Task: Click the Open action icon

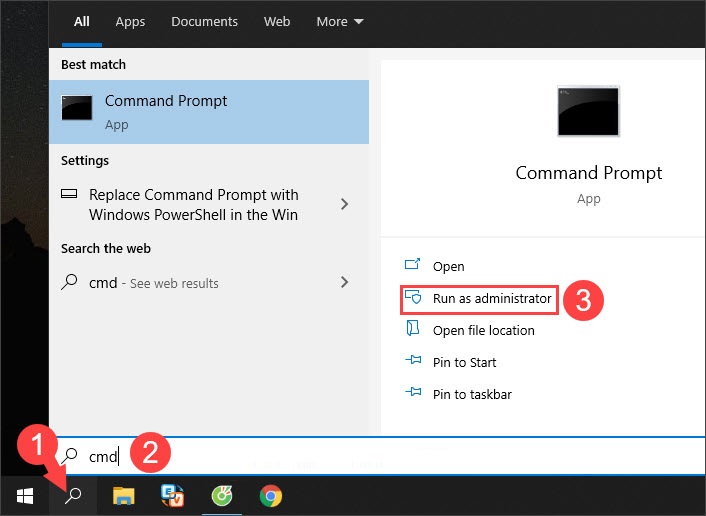Action: (x=412, y=264)
